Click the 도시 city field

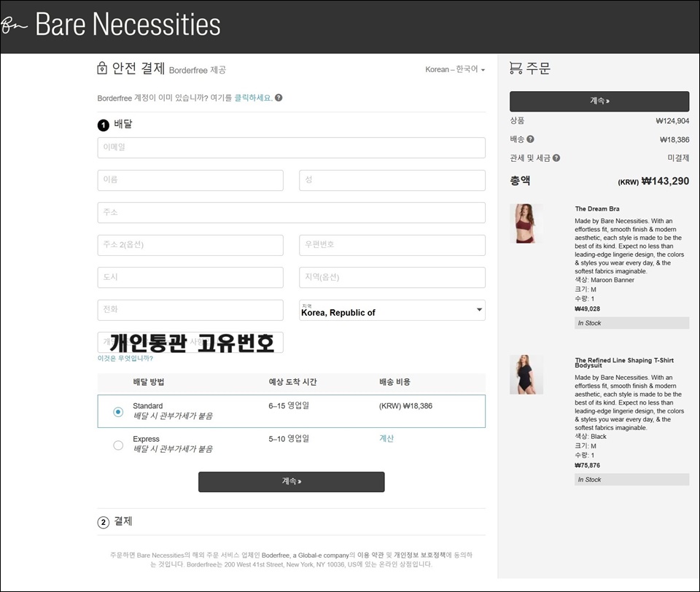coord(190,277)
